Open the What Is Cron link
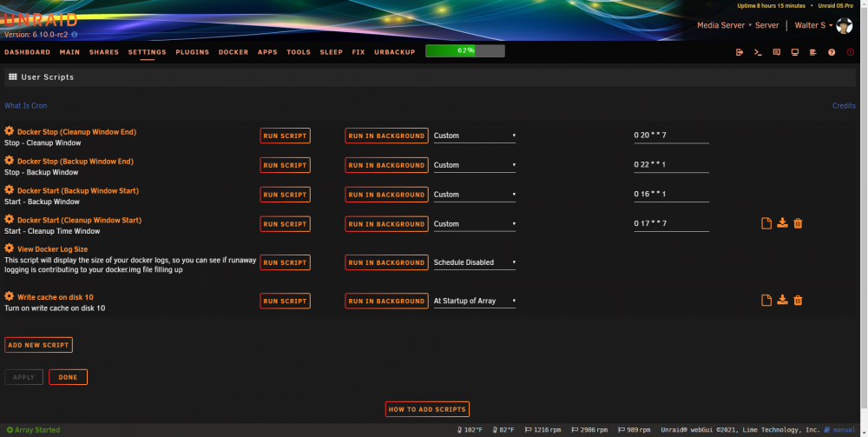The width and height of the screenshot is (868, 437). click(25, 106)
